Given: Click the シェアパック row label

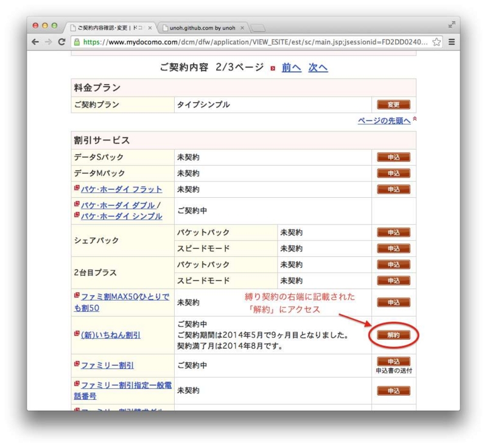Looking at the screenshot, I should [96, 240].
